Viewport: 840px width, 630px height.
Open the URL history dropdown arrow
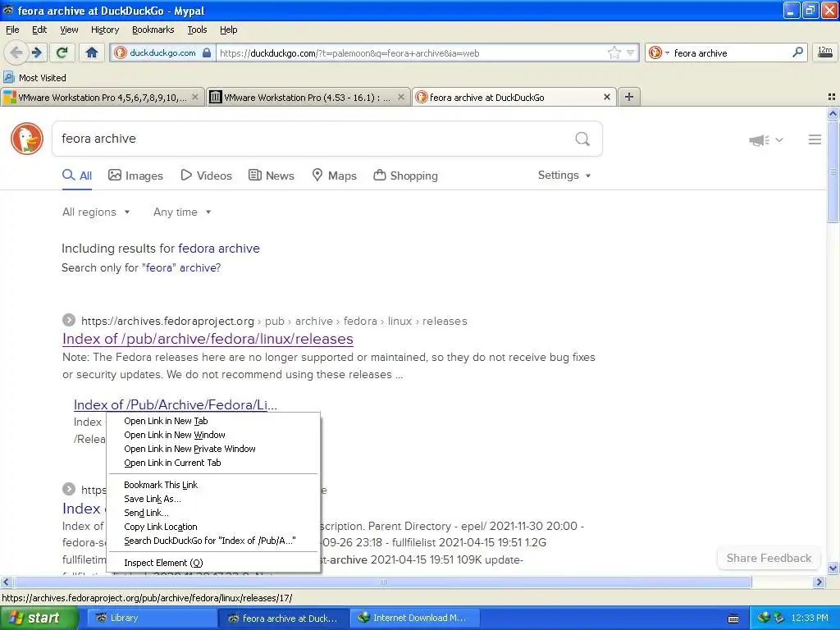pos(631,52)
